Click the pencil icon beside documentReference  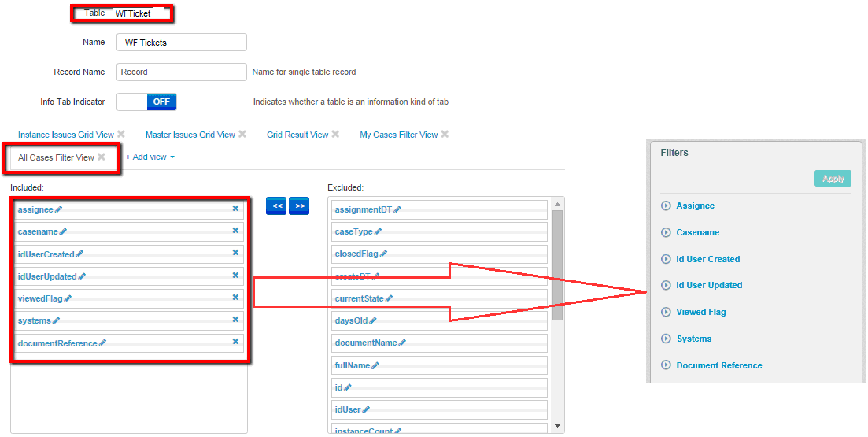pyautogui.click(x=102, y=343)
